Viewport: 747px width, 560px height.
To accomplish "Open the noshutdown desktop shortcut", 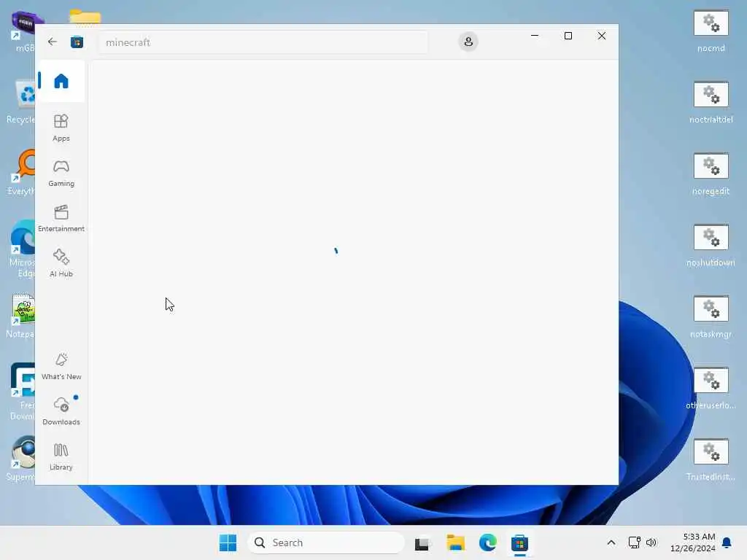I will coord(711,245).
